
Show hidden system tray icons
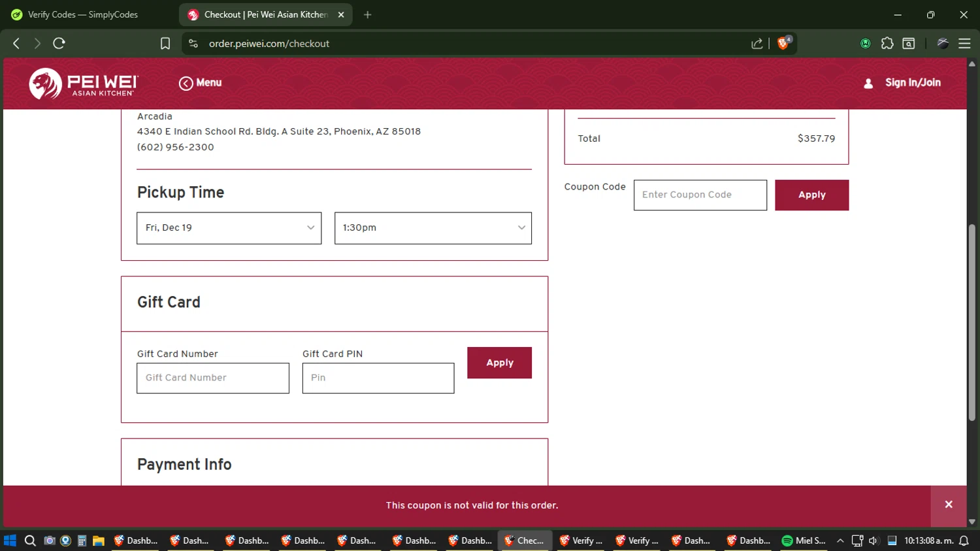(x=840, y=541)
